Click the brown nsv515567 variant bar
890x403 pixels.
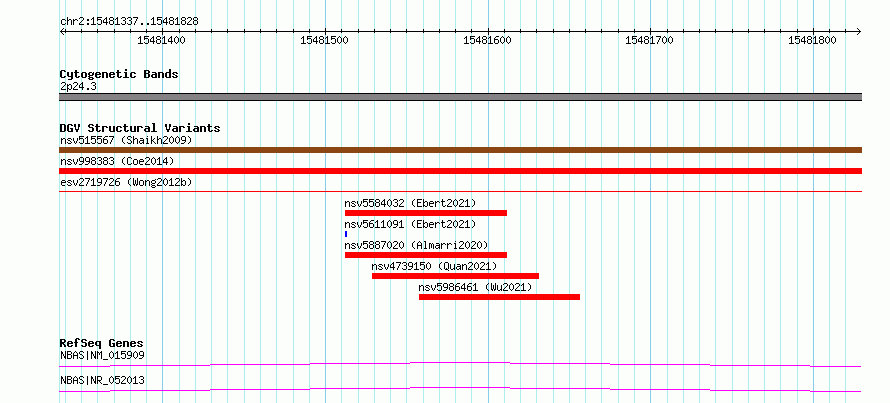tap(460, 150)
